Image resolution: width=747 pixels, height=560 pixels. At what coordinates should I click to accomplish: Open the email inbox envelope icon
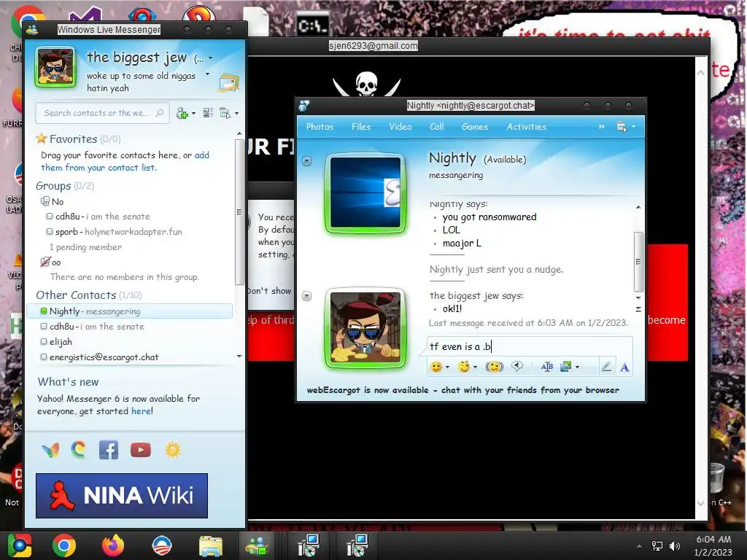229,83
